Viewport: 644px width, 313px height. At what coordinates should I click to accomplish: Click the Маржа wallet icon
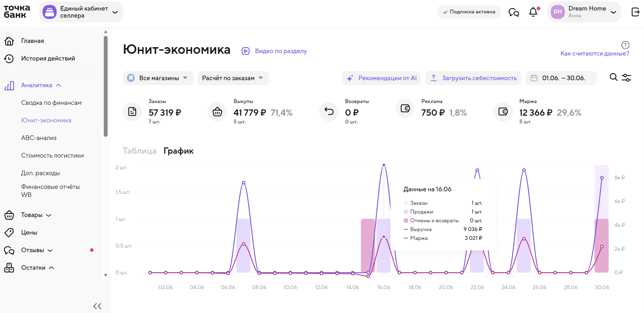[x=503, y=111]
